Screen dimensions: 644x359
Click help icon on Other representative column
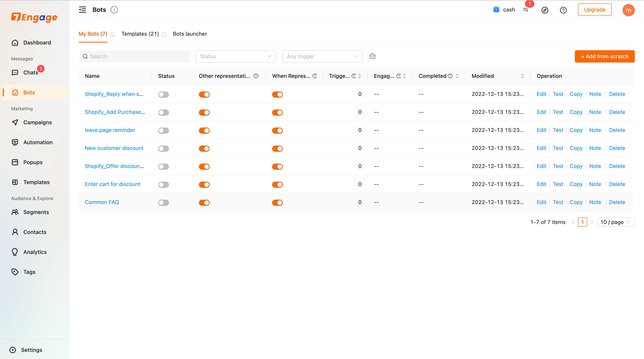[x=256, y=76]
